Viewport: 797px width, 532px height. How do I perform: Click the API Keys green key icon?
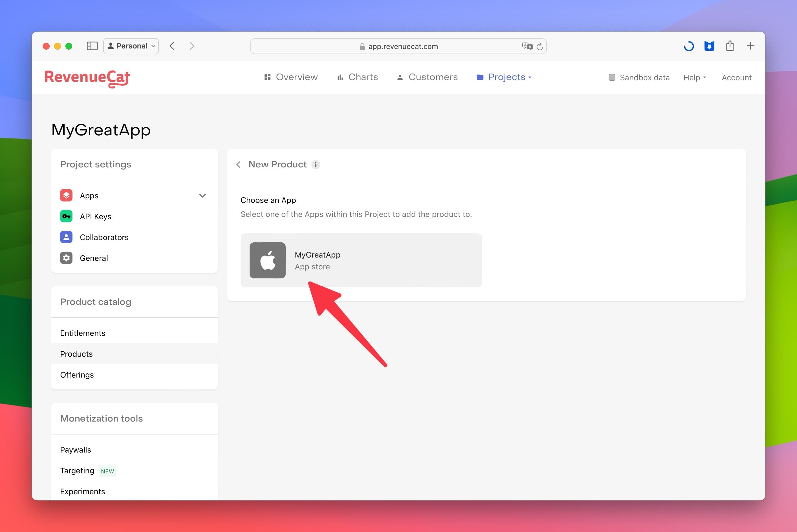pos(66,216)
